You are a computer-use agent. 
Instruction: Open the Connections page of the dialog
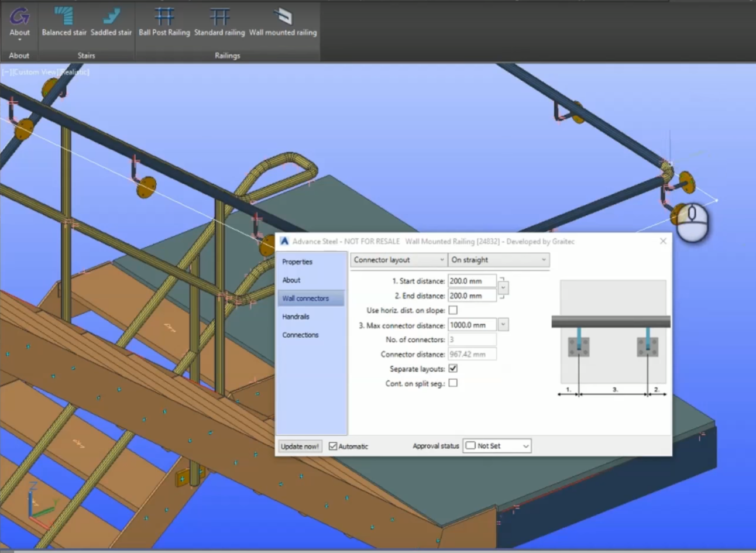300,335
